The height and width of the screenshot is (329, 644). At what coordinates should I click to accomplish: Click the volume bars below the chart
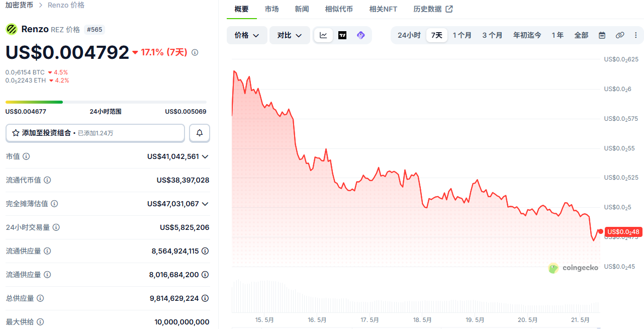coord(416,297)
